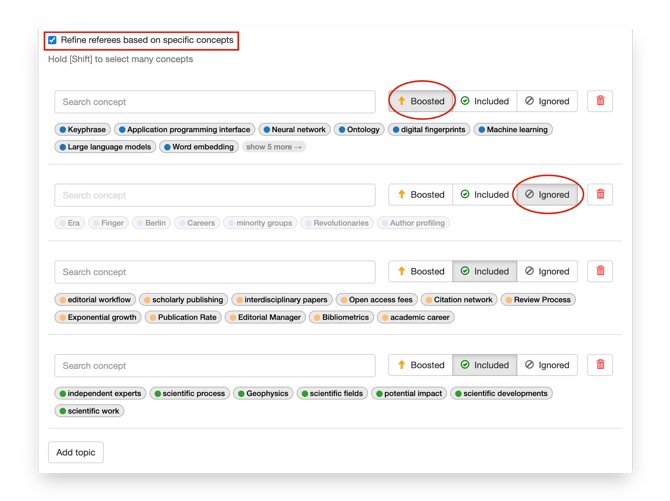The image size is (670, 501).
Task: Select the Careers concept tag
Action: click(x=197, y=223)
